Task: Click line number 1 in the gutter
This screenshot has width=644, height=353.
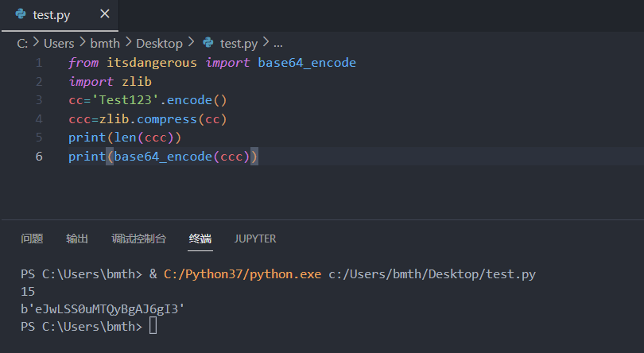Action: click(x=39, y=63)
